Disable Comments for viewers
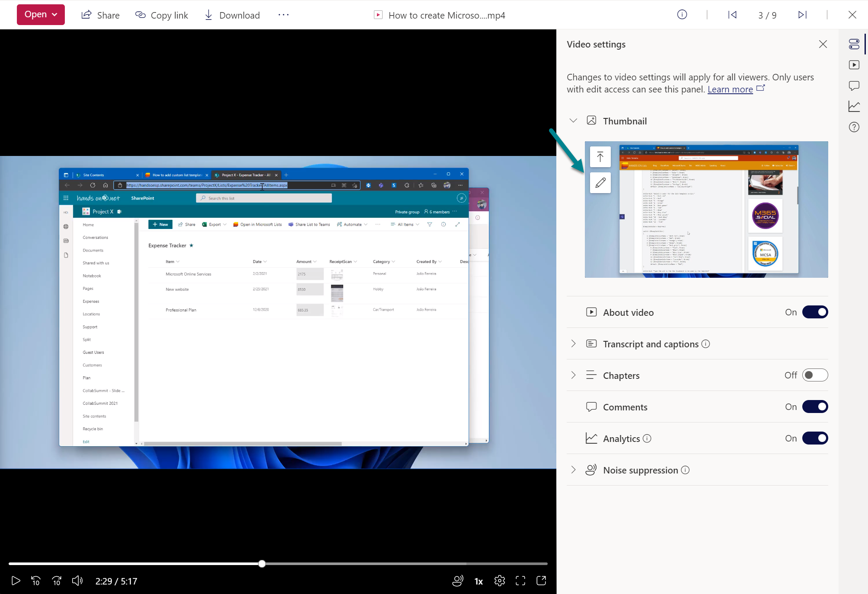 click(x=814, y=407)
